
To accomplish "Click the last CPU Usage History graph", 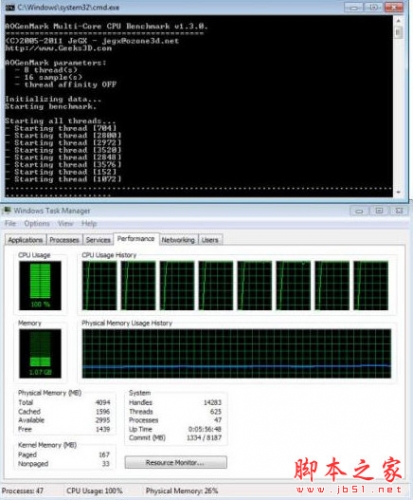I will (x=371, y=286).
